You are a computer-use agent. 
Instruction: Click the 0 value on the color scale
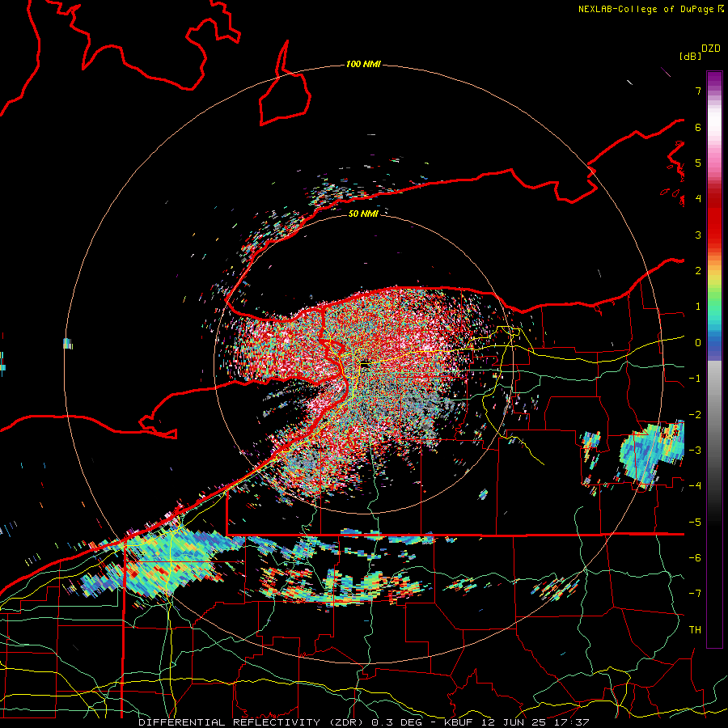(x=698, y=343)
